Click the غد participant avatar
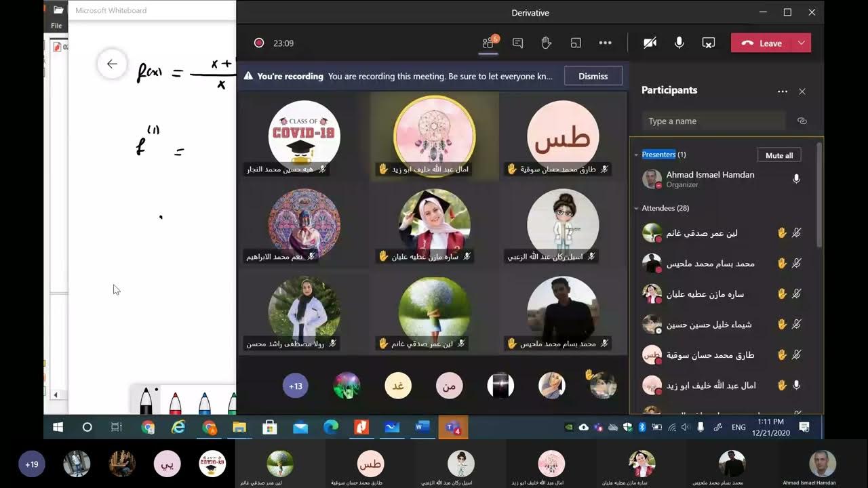The height and width of the screenshot is (488, 868). point(398,386)
